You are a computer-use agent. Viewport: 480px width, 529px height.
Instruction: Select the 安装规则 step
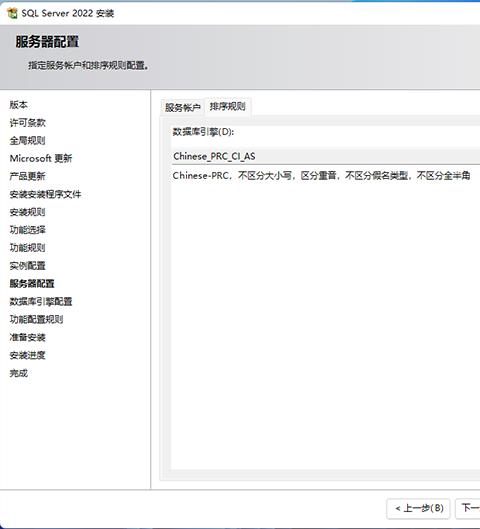[27, 212]
